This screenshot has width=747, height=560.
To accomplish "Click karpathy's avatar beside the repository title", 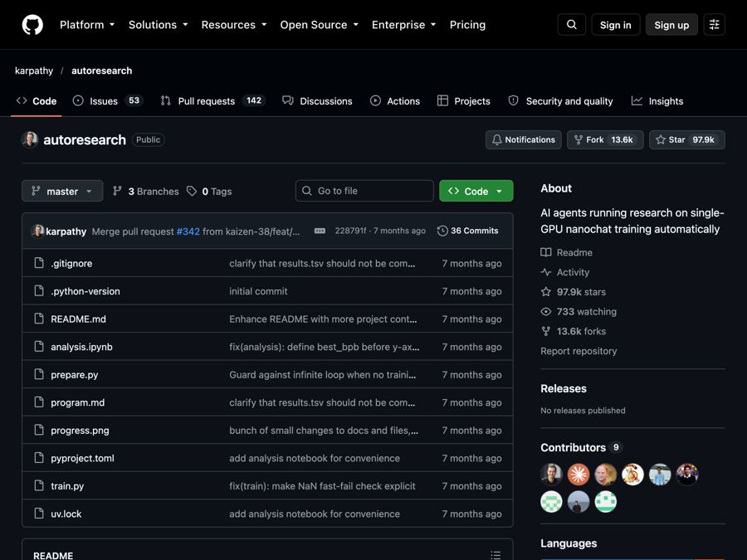I will (30, 139).
